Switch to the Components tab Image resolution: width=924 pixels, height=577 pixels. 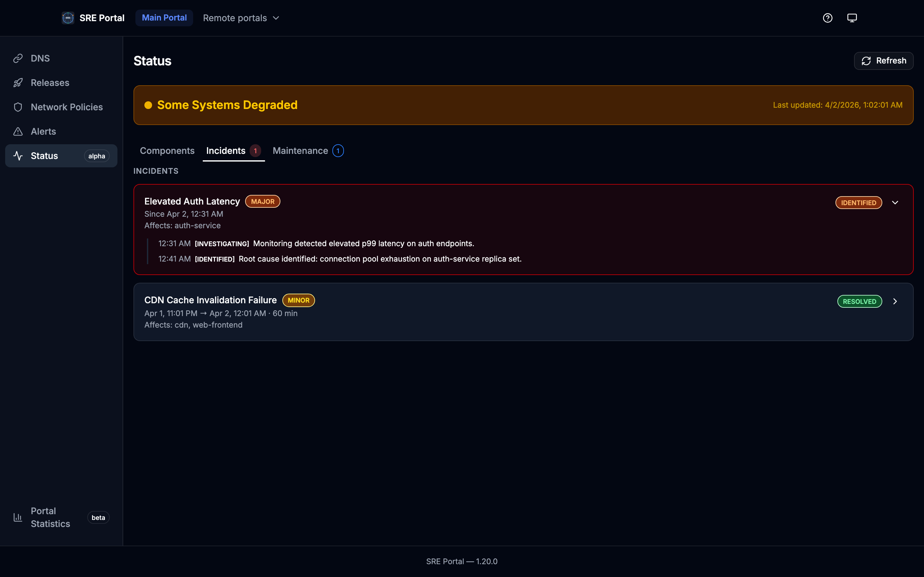167,151
